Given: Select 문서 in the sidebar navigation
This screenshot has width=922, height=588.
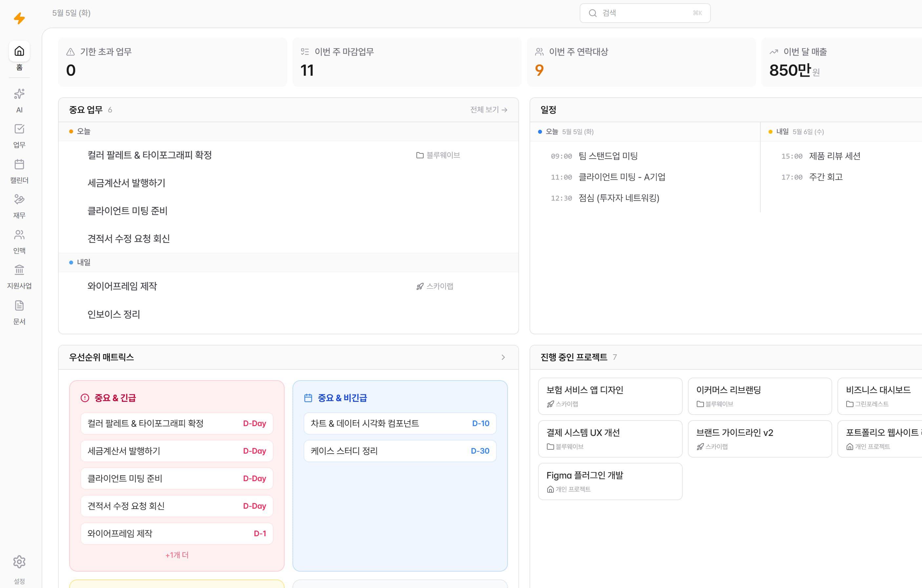Looking at the screenshot, I should click(19, 312).
